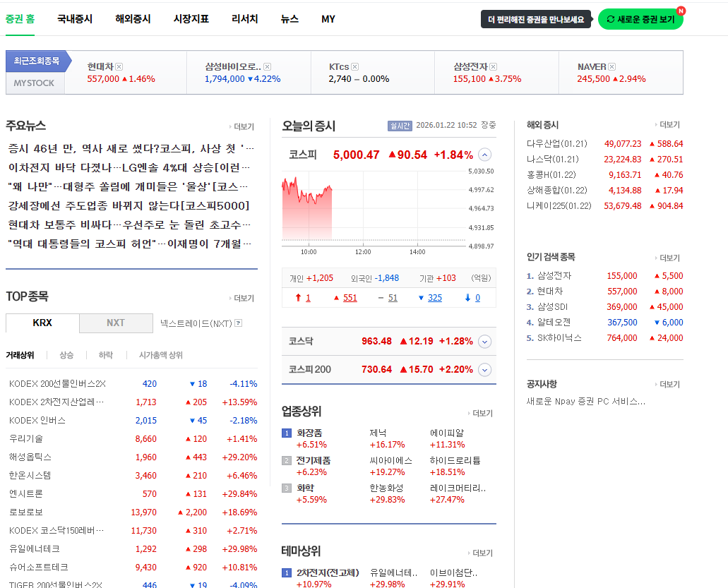Click 더보기 next to 공지사항
728x588 pixels.
pos(668,384)
